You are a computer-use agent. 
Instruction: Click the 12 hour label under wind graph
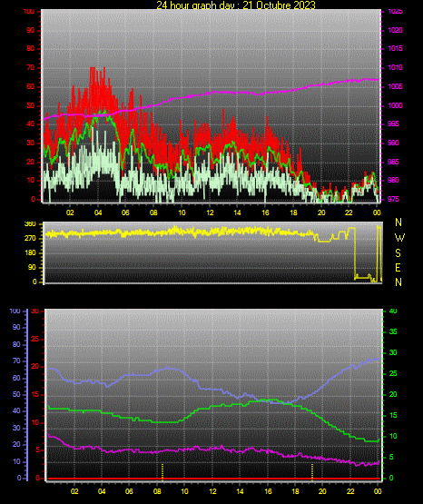point(210,212)
